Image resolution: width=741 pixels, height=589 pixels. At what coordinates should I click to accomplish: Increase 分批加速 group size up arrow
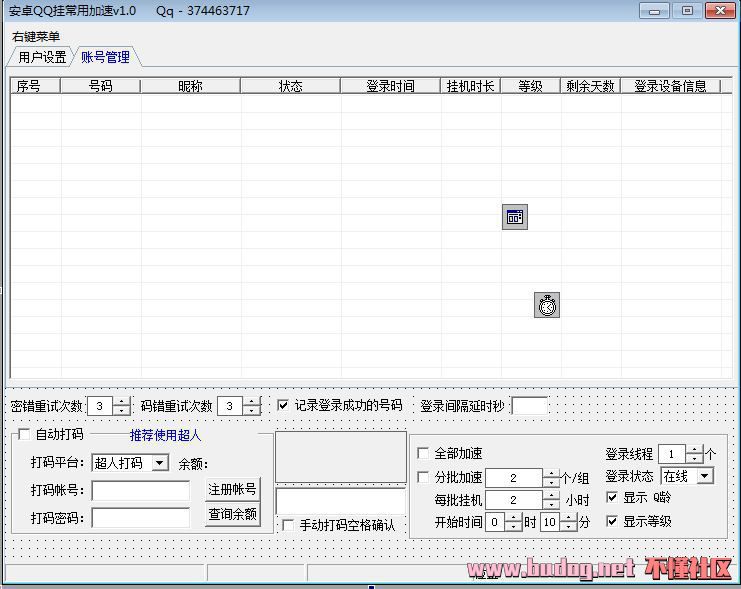[x=551, y=473]
